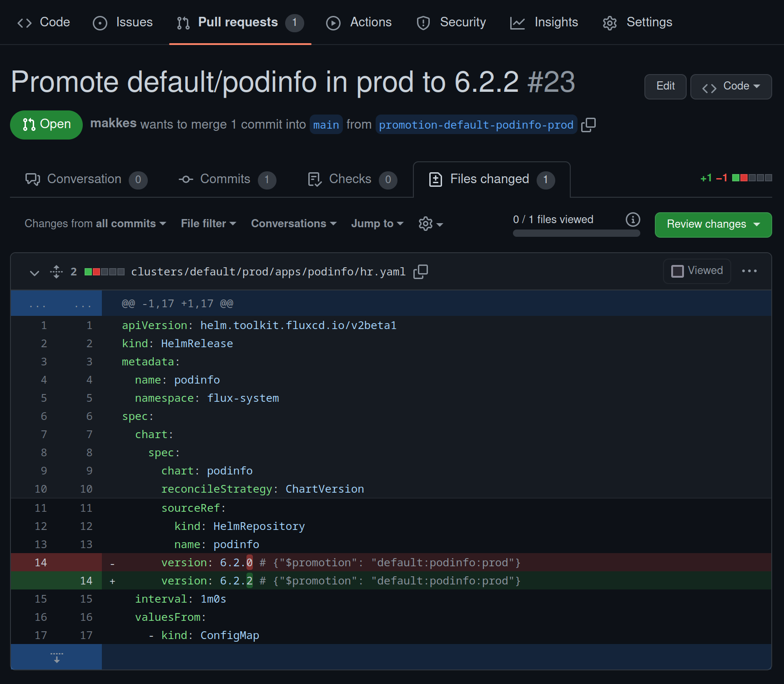Click the Open status badge

(46, 125)
